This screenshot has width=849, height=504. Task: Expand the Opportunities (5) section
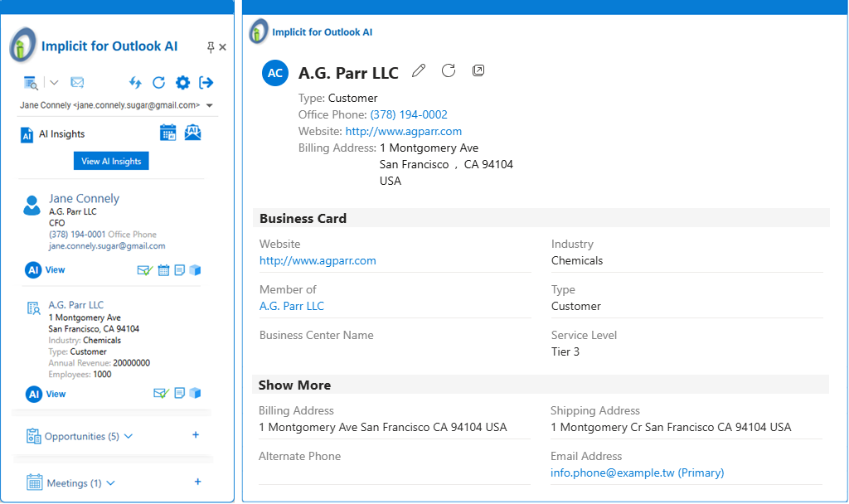point(128,436)
